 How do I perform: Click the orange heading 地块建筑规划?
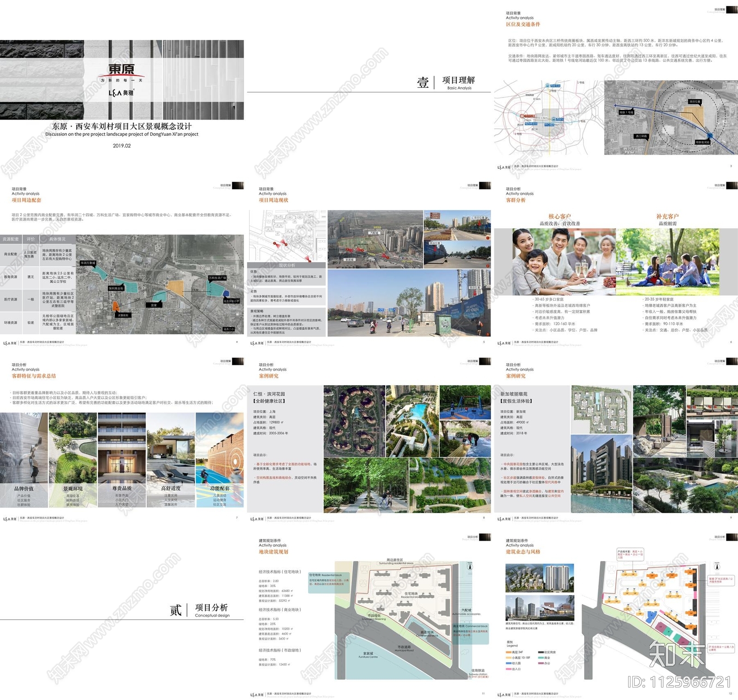click(x=274, y=552)
